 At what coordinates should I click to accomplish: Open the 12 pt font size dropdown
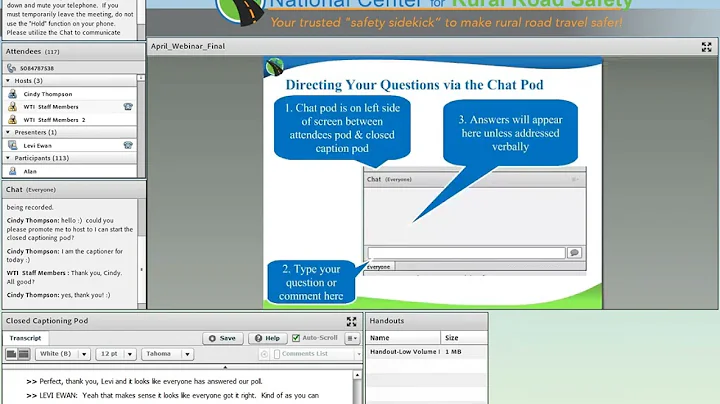130,354
